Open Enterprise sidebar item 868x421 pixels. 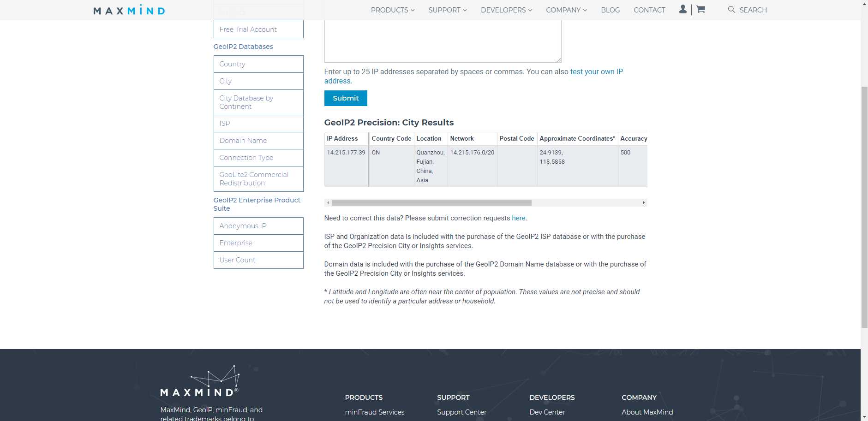(258, 243)
